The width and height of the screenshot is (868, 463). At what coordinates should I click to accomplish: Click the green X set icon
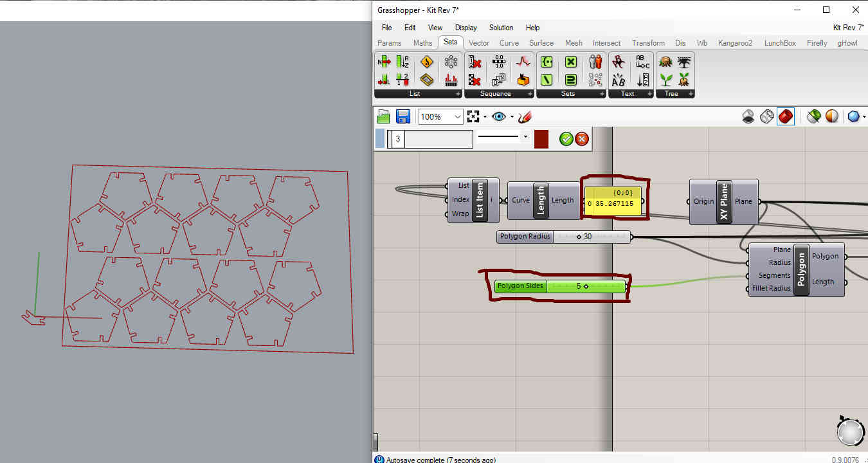coord(571,62)
